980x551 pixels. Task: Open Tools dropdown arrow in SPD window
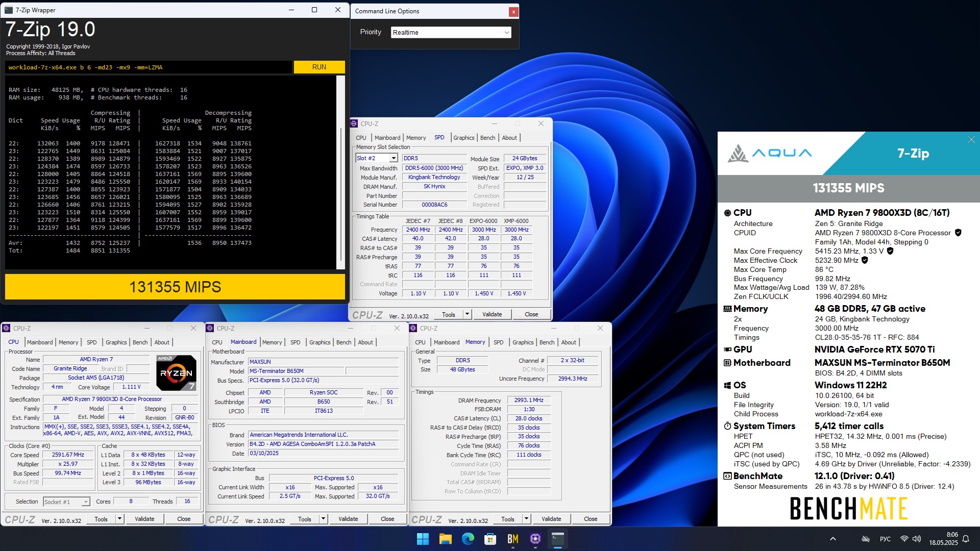(x=467, y=314)
